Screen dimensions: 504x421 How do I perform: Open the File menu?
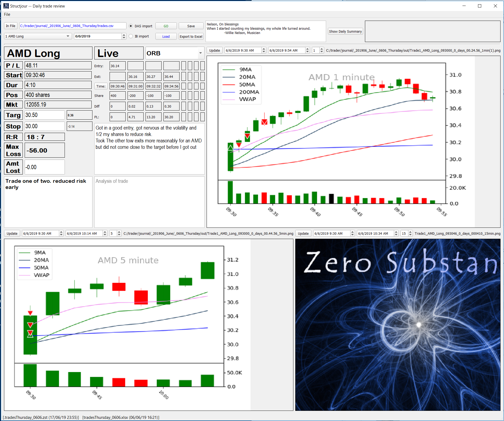[7, 14]
